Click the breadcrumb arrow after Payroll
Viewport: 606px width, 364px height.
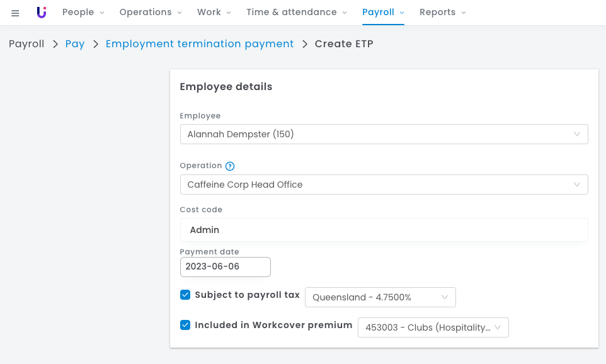click(x=55, y=44)
